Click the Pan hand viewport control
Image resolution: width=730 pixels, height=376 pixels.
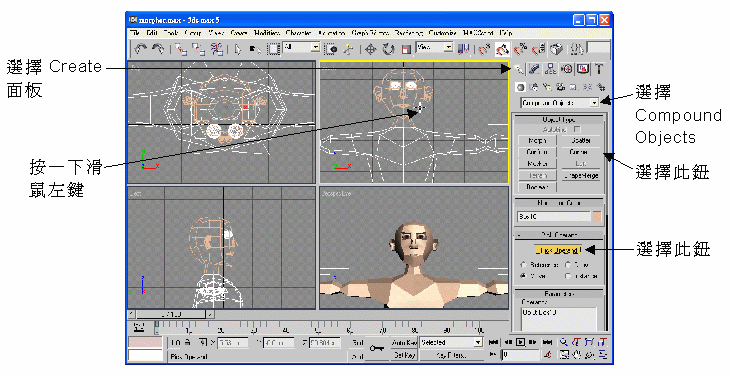pyautogui.click(x=577, y=355)
